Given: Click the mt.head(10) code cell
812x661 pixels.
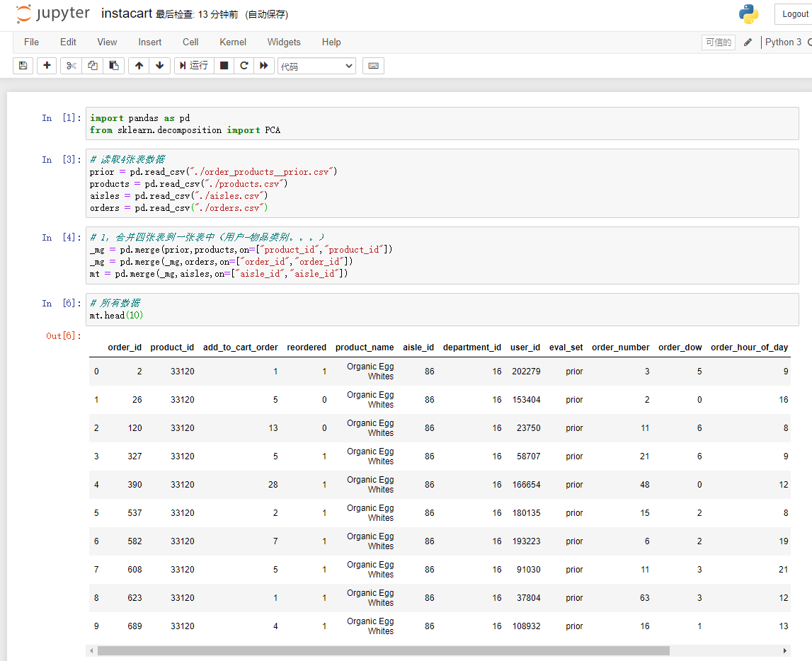Looking at the screenshot, I should tap(442, 309).
